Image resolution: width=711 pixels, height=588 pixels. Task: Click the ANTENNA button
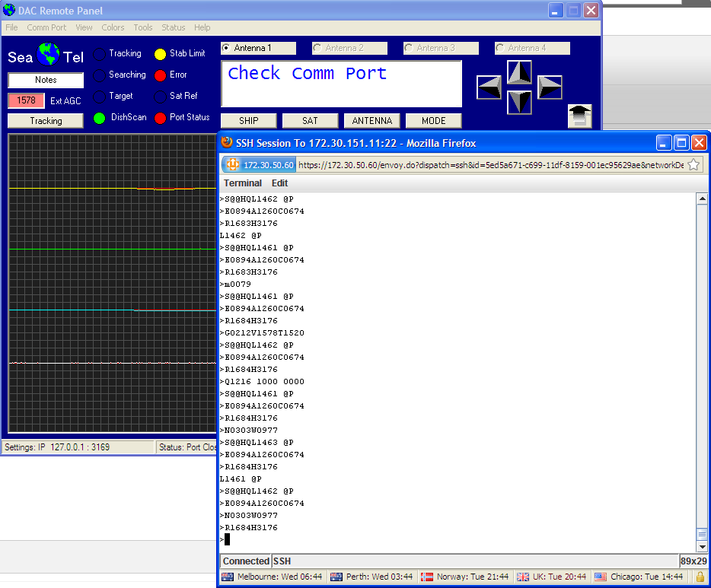tap(371, 121)
